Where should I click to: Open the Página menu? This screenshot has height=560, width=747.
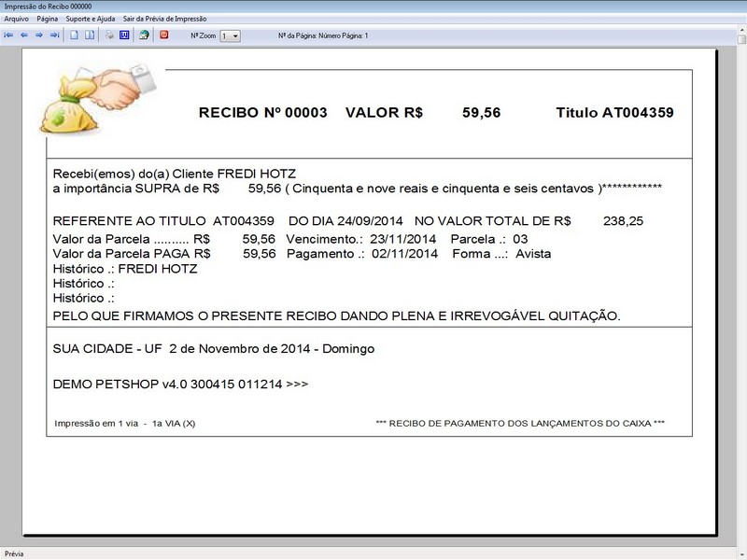click(49, 17)
